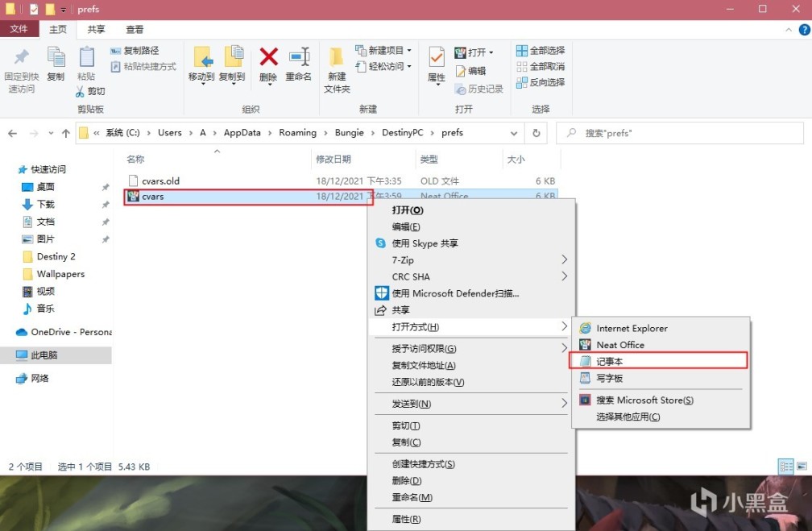
Task: Choose Open (打开) in context menu
Action: point(408,210)
